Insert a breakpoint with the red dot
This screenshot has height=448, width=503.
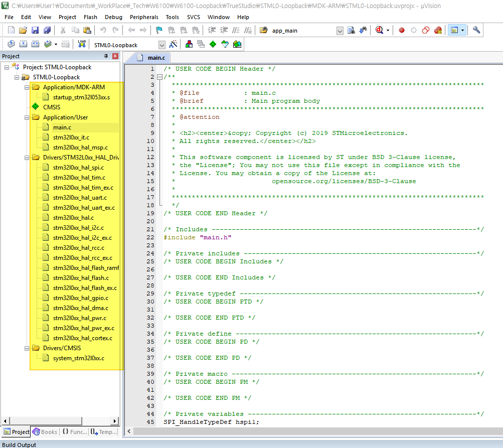tap(402, 30)
